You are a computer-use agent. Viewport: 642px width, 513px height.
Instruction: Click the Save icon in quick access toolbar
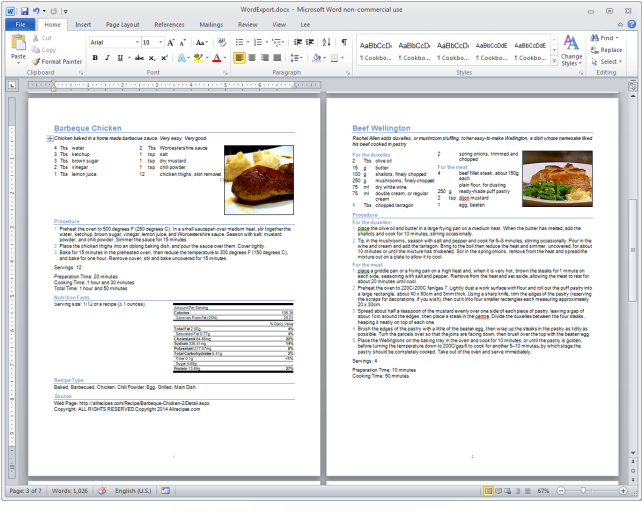click(x=24, y=10)
